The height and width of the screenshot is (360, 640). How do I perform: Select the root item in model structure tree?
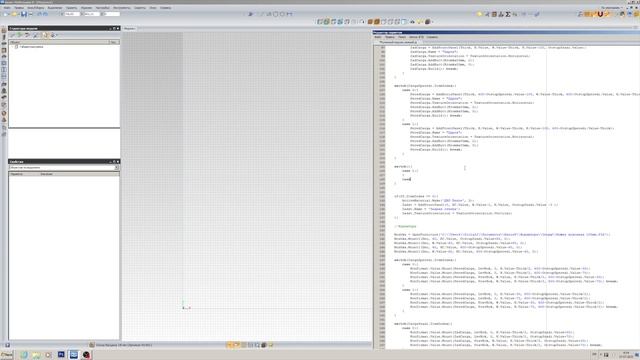pyautogui.click(x=31, y=47)
